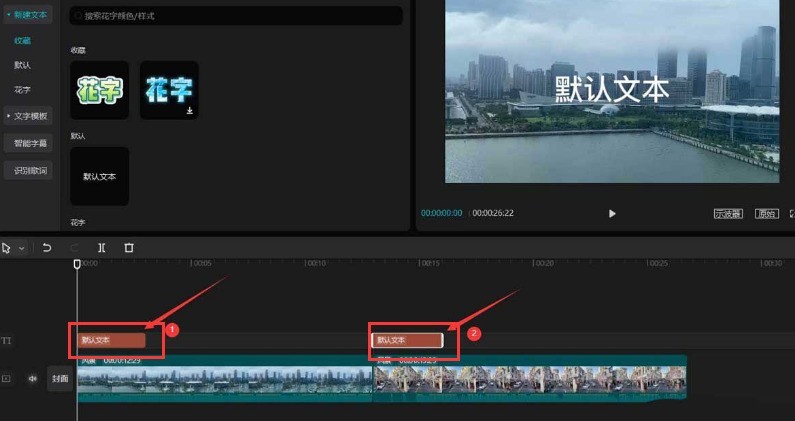
Task: Mute the main video track audio
Action: [x=32, y=379]
